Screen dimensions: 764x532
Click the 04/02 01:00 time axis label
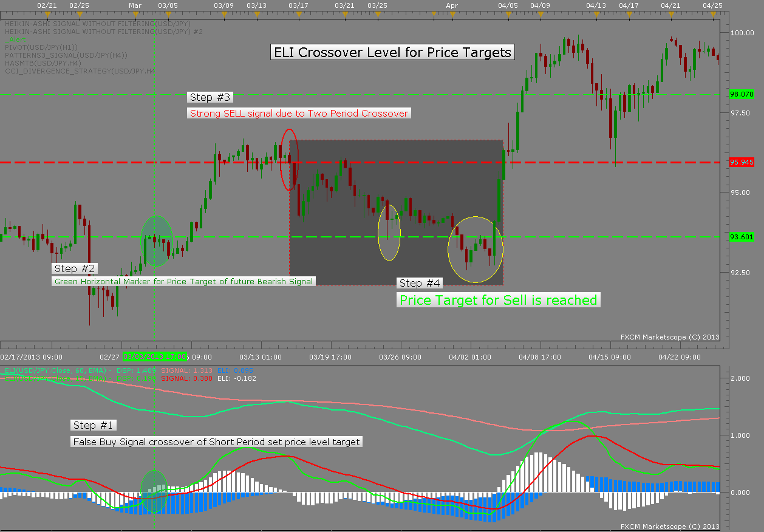[x=470, y=357]
